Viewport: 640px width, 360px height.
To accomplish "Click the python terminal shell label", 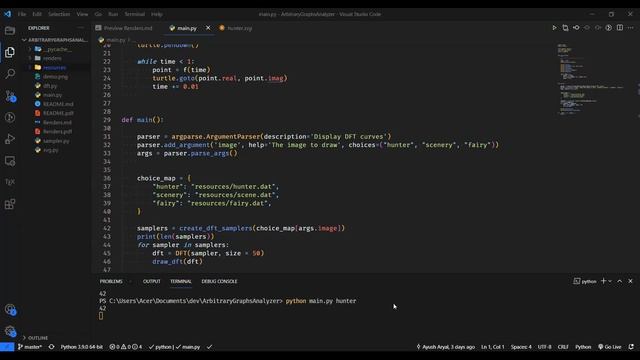I will (585, 281).
